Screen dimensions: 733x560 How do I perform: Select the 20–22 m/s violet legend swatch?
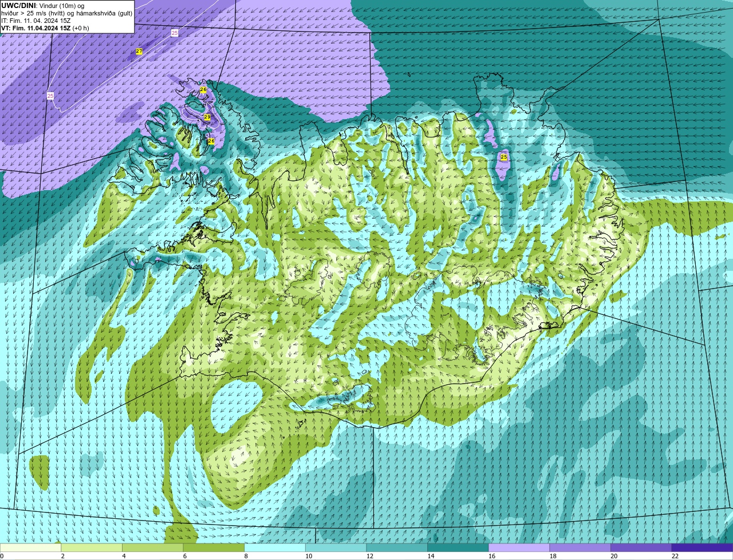641,547
